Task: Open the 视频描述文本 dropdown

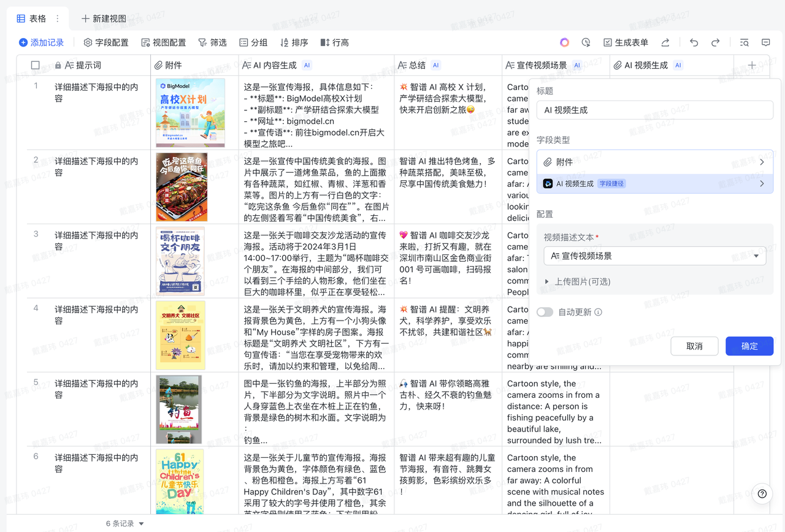Action: point(654,256)
